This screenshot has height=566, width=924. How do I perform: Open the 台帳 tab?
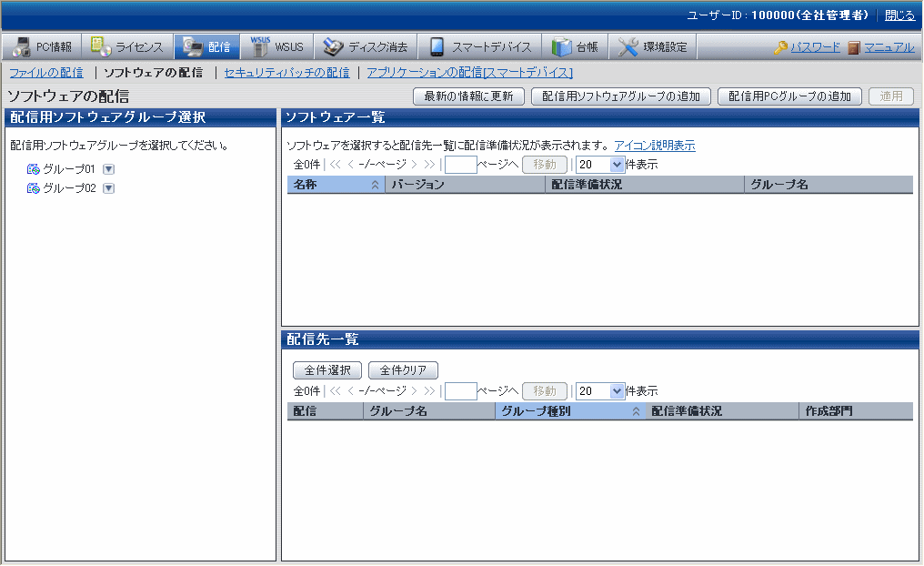(575, 46)
